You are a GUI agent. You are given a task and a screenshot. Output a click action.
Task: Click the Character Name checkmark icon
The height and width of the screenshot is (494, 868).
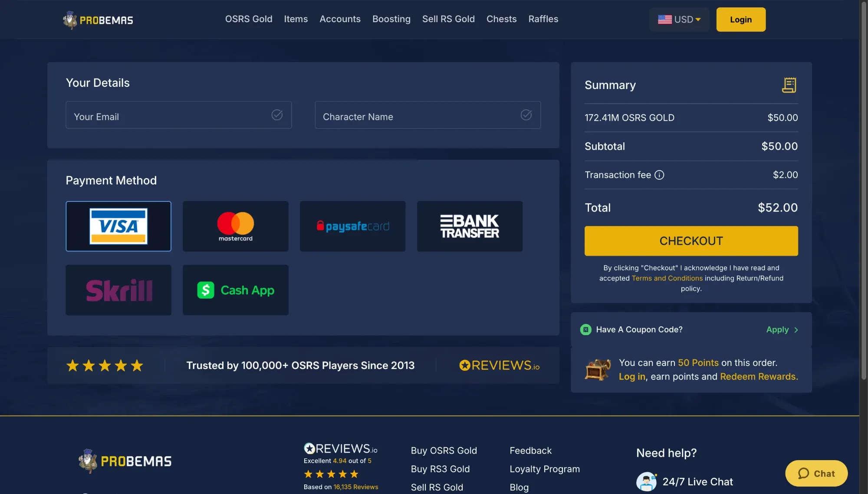[x=526, y=115]
